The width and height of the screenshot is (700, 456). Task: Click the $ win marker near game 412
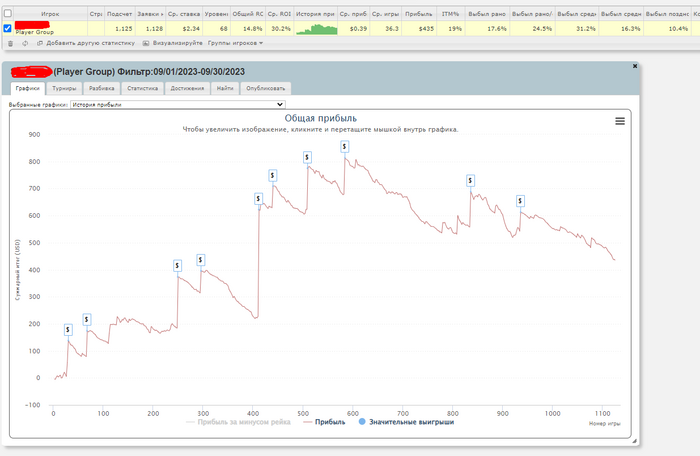click(258, 199)
